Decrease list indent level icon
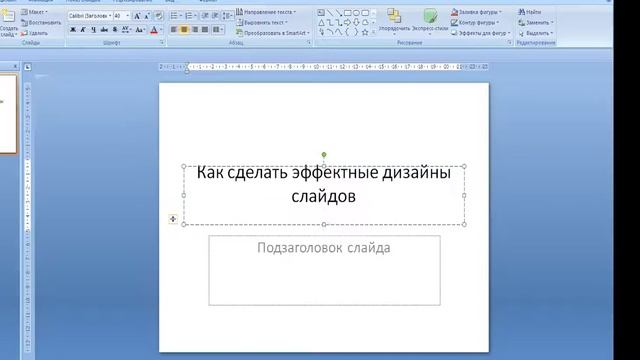The image size is (640, 360). [x=204, y=16]
